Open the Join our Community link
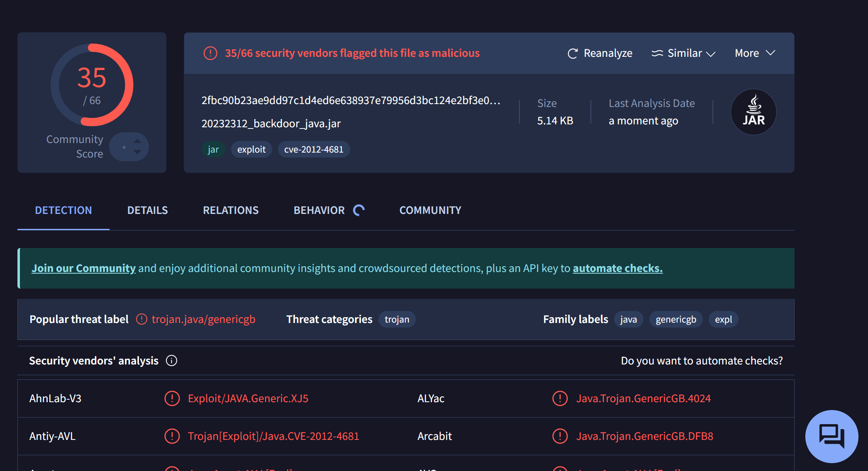The image size is (868, 471). tap(83, 268)
